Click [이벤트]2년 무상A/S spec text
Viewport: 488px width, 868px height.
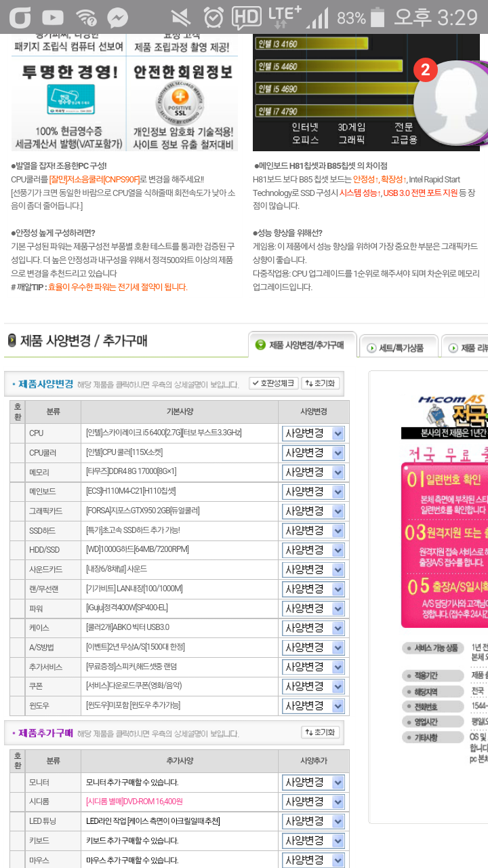(136, 648)
